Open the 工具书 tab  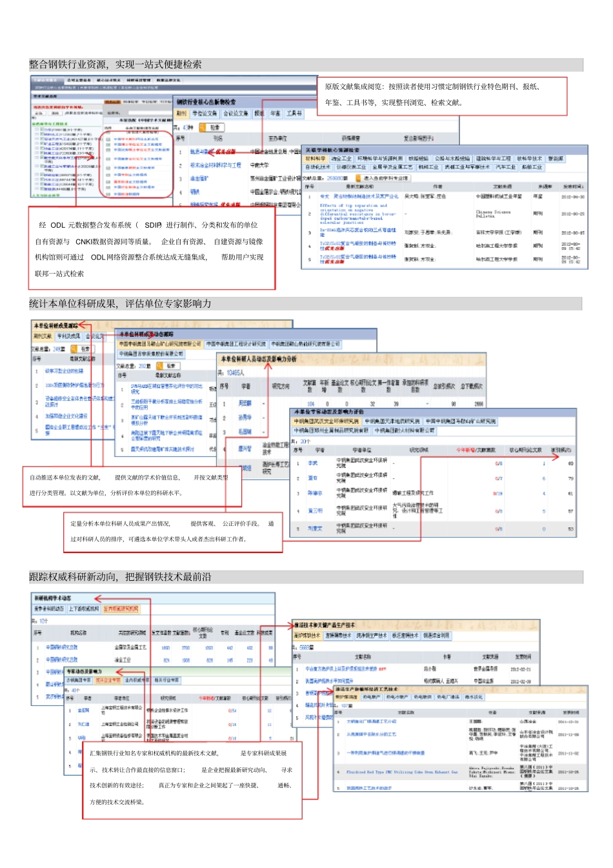click(x=294, y=114)
